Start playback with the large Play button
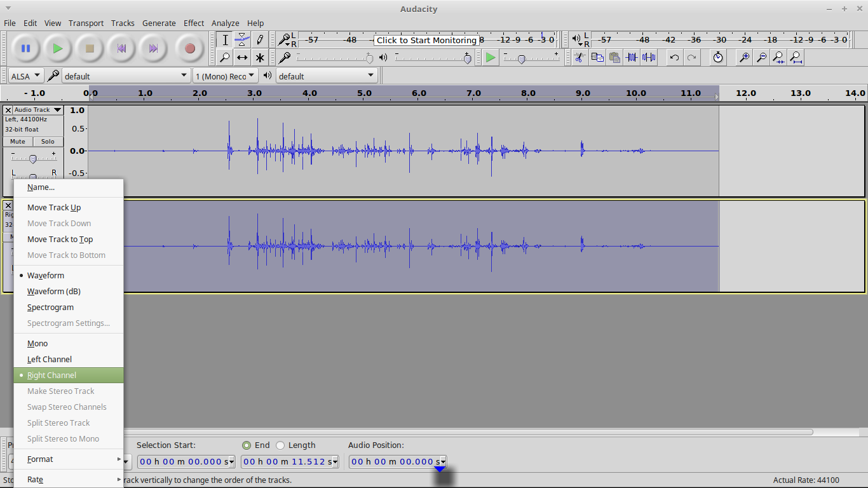The image size is (868, 488). click(x=58, y=48)
